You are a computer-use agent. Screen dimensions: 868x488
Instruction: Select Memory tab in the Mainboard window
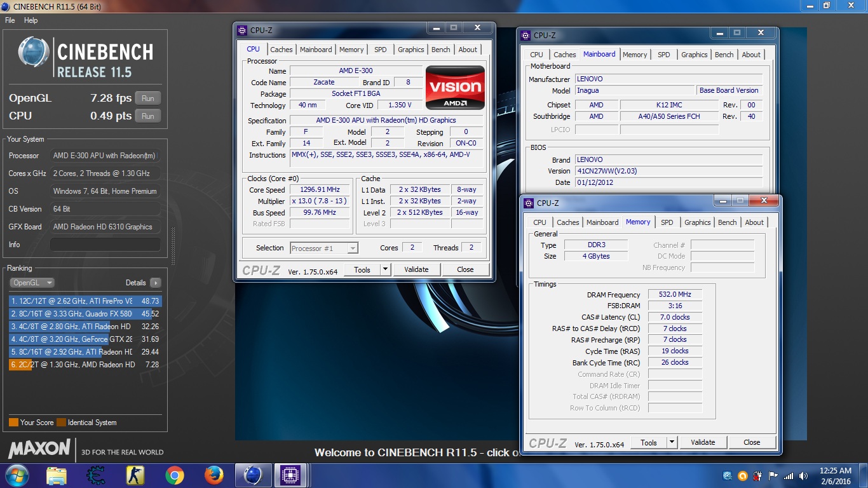[635, 55]
